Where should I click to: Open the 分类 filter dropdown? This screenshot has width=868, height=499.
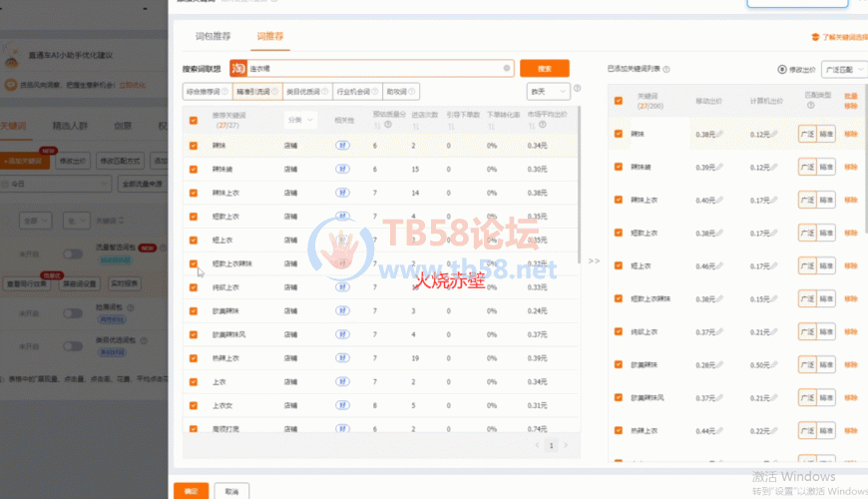click(x=299, y=120)
